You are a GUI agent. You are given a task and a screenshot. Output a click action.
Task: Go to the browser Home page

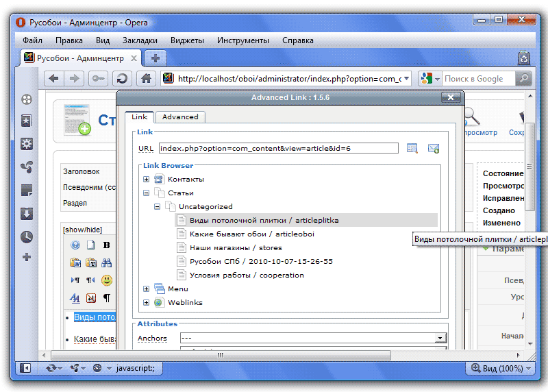(x=145, y=79)
